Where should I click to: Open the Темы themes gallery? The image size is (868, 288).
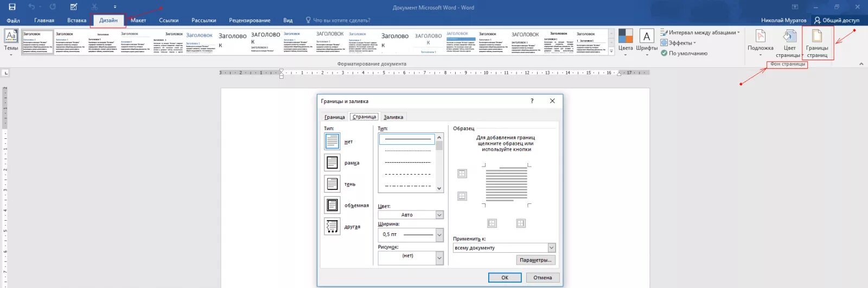(11, 43)
